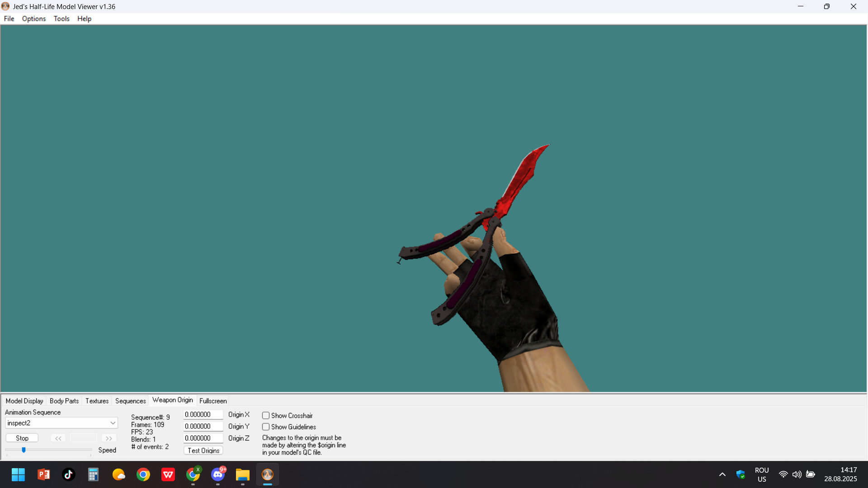Open the volume tray icon
The height and width of the screenshot is (488, 868).
point(797,474)
